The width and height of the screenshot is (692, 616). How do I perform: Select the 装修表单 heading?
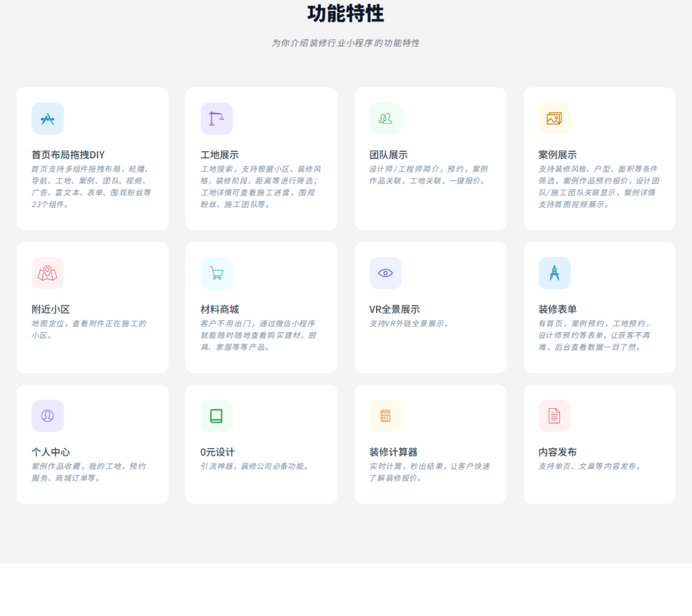(557, 310)
